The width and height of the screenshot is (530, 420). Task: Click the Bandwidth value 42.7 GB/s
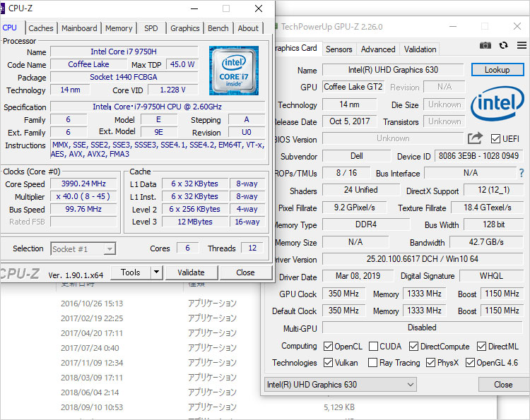(x=486, y=242)
